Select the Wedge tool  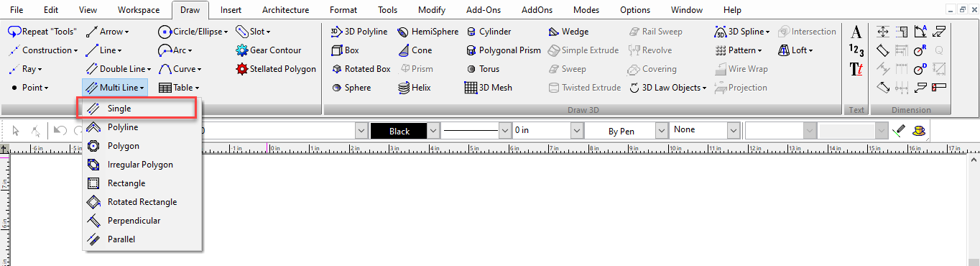coord(568,32)
